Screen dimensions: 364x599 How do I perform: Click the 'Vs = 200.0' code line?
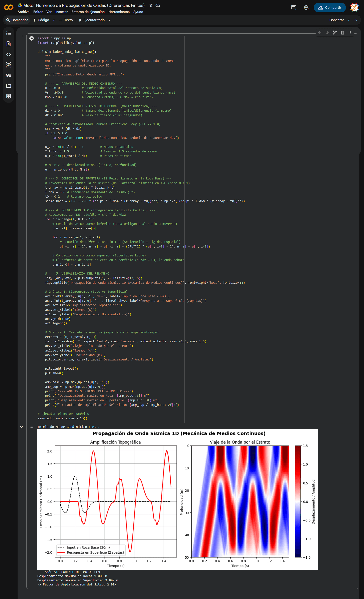pos(54,93)
